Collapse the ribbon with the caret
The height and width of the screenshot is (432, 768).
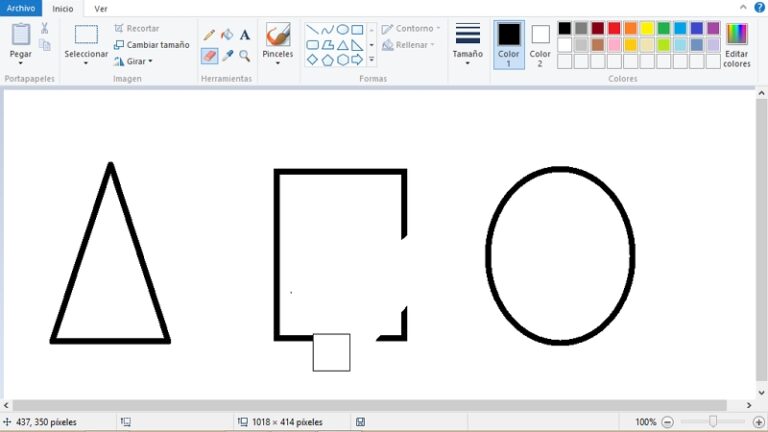coord(744,7)
